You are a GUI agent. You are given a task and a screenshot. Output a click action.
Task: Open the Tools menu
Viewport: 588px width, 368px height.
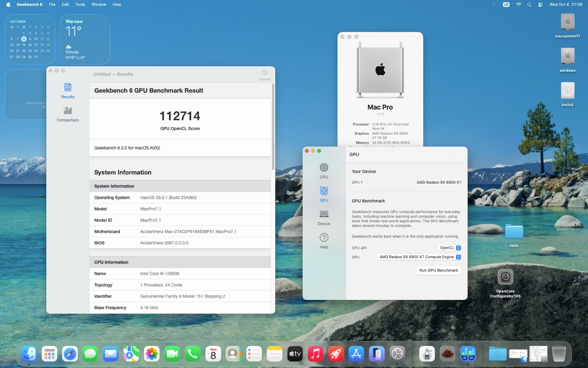80,4
